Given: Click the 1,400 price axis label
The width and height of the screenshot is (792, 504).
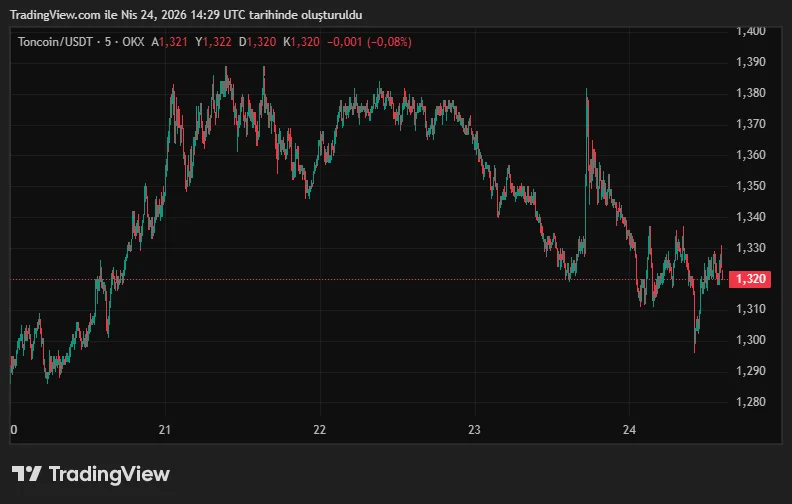Looking at the screenshot, I should tap(750, 31).
